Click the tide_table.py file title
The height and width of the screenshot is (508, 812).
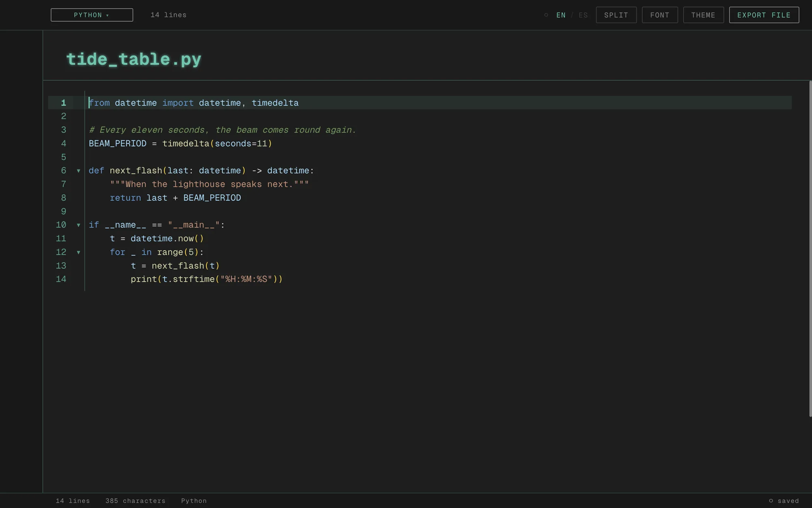[134, 59]
